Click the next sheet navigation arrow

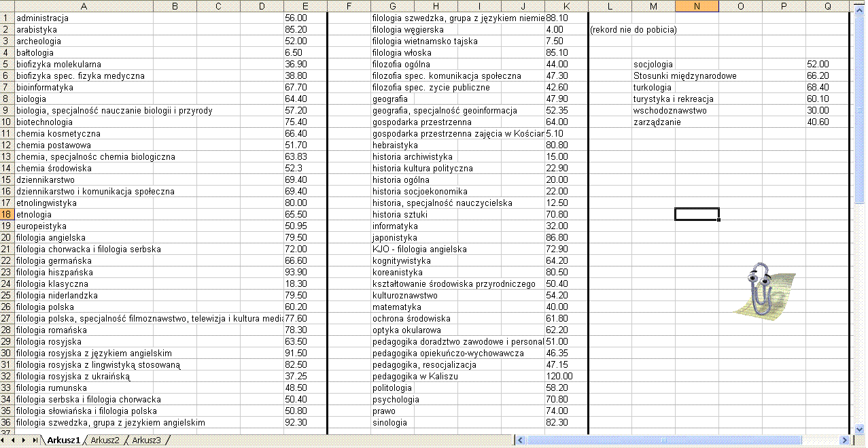[25, 441]
